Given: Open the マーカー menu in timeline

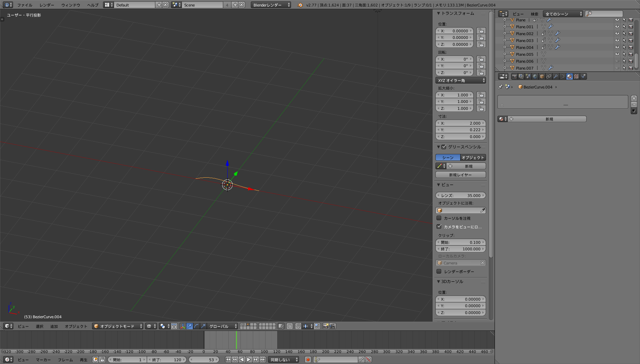Looking at the screenshot, I should click(43, 360).
